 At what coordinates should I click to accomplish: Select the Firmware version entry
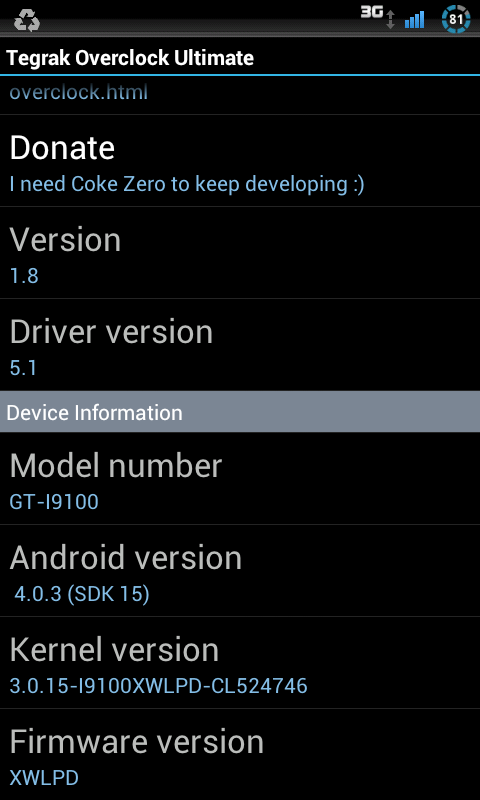pos(240,755)
